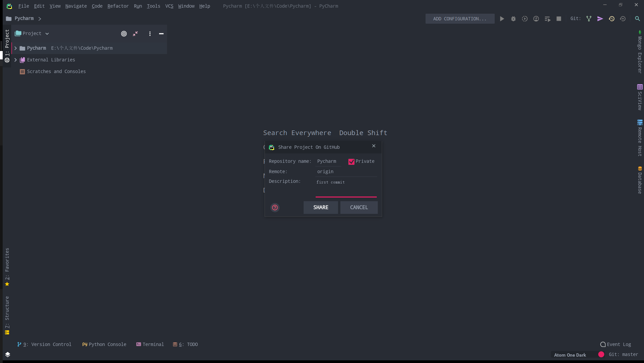
Task: Click the SHARE button
Action: 321,208
